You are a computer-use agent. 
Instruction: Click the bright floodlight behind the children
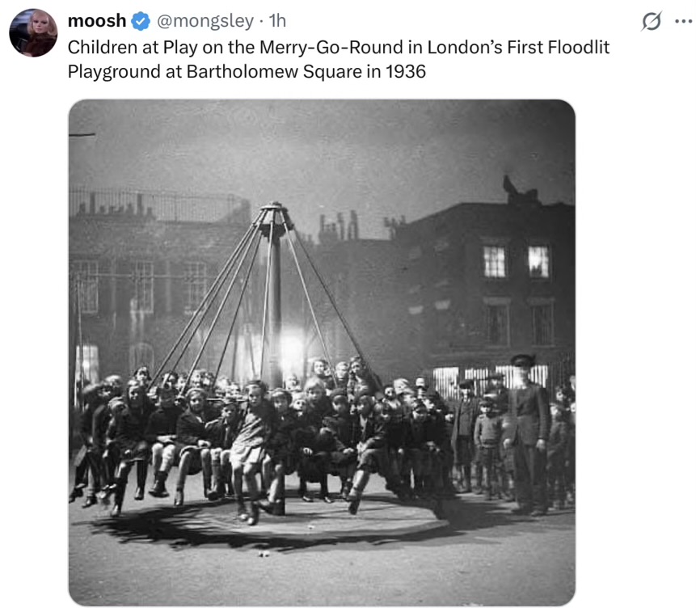292,352
